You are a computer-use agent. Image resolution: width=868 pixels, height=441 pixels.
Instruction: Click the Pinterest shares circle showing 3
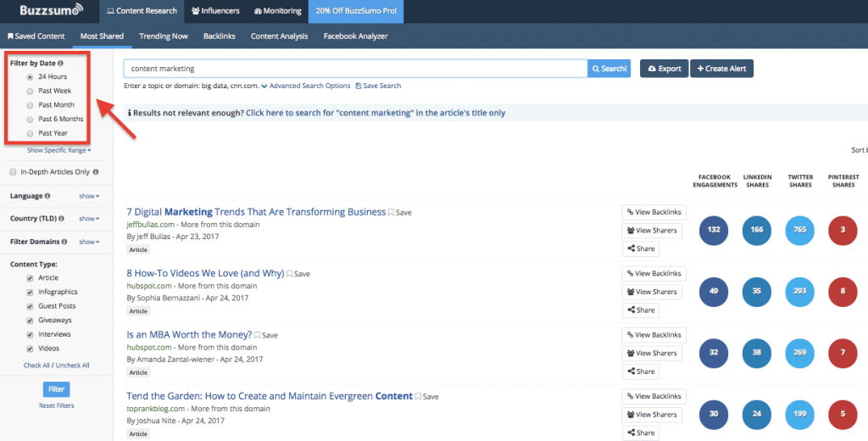(843, 230)
